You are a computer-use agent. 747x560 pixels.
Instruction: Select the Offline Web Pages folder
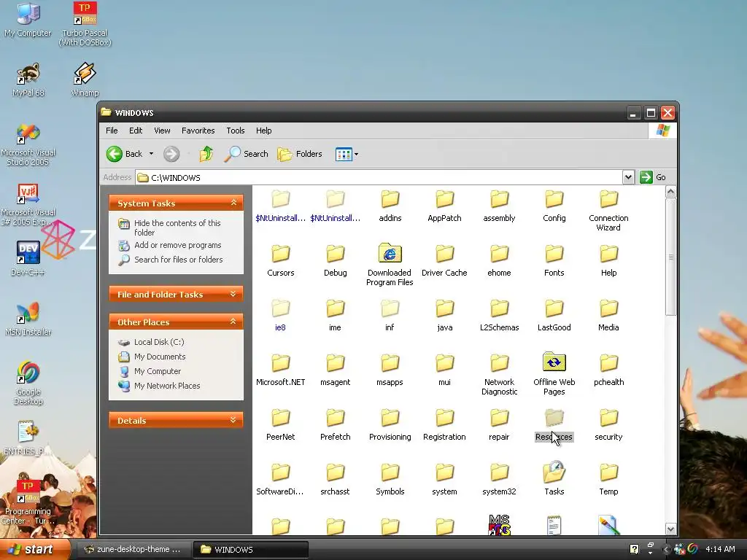[554, 374]
